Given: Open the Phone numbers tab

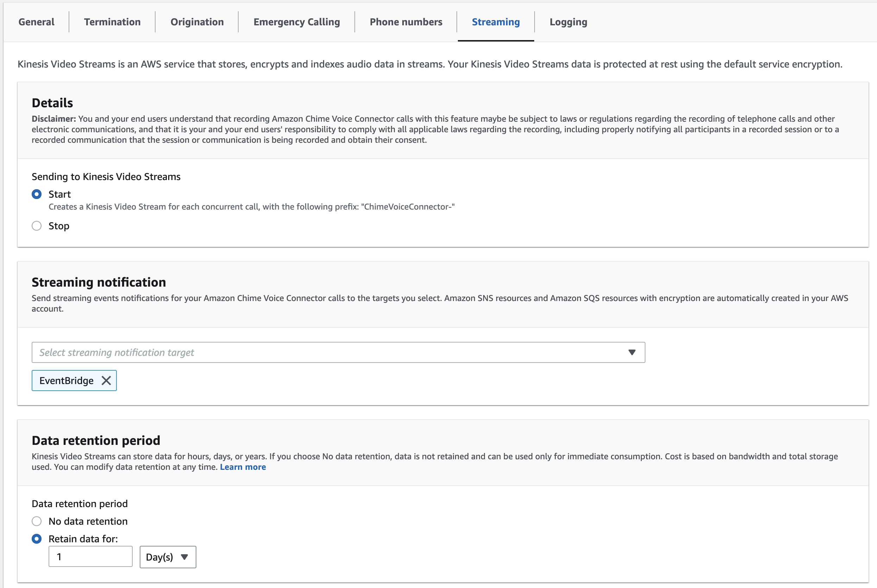Looking at the screenshot, I should tap(406, 22).
